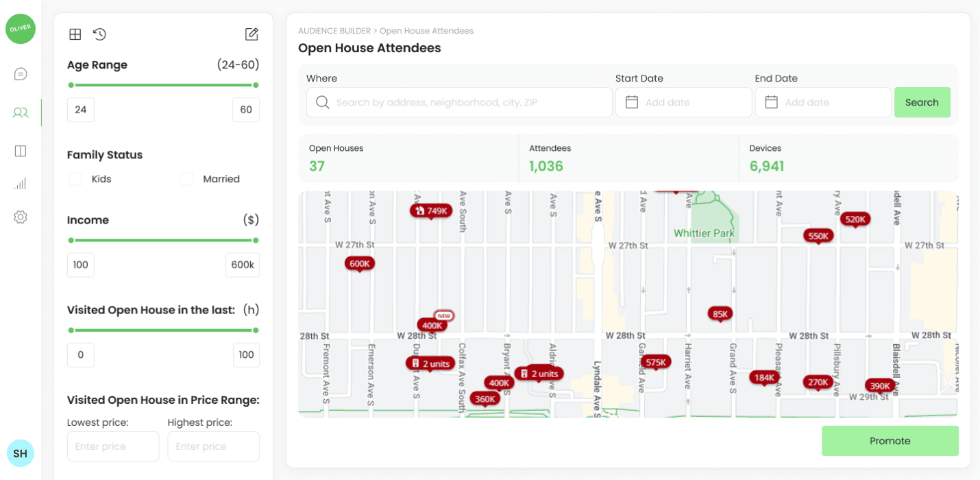
Task: Click the Lowest price input field
Action: pos(113,446)
